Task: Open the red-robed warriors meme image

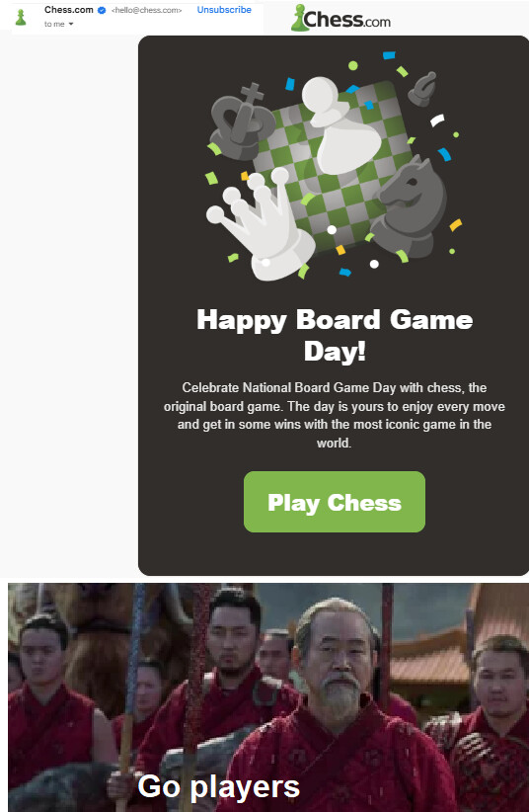Action: pyautogui.click(x=268, y=697)
